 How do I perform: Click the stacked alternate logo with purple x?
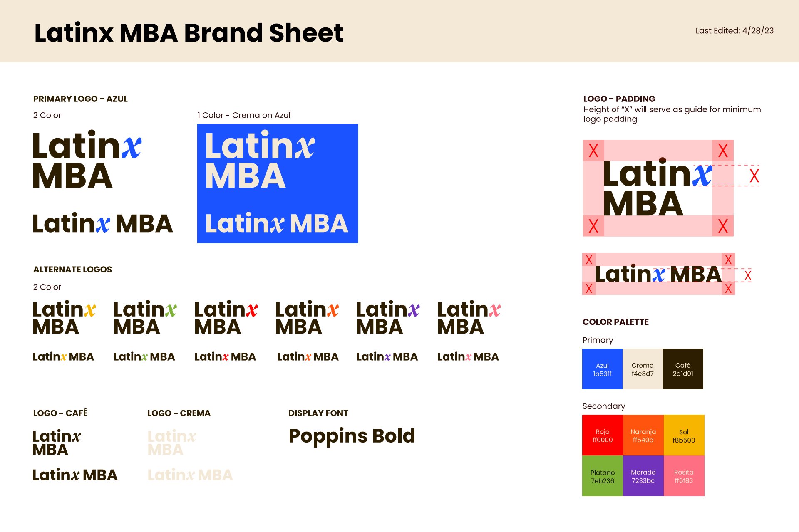388,317
